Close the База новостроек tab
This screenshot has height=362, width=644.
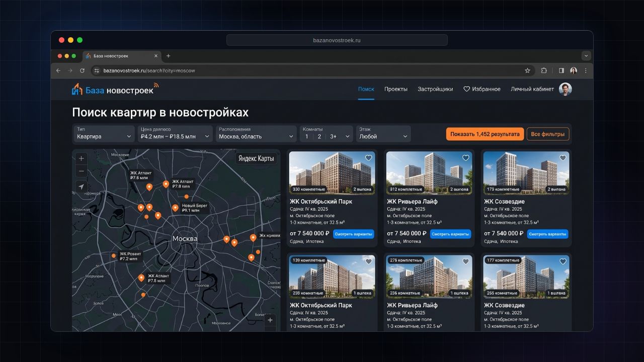[x=156, y=56]
